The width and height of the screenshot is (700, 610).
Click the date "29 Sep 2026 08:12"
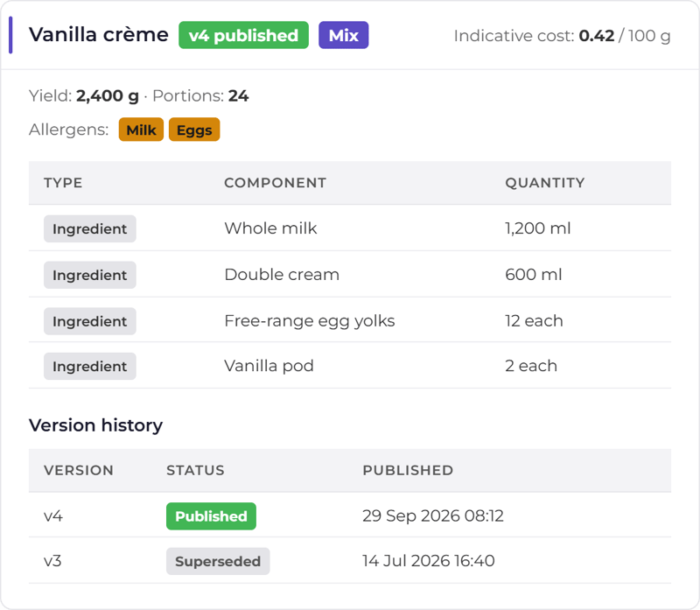pos(433,515)
